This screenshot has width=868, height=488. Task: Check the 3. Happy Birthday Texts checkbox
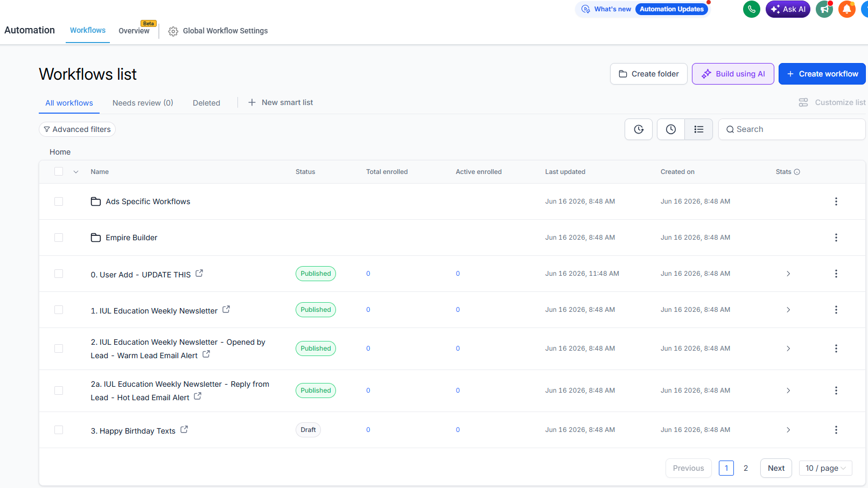(x=59, y=430)
